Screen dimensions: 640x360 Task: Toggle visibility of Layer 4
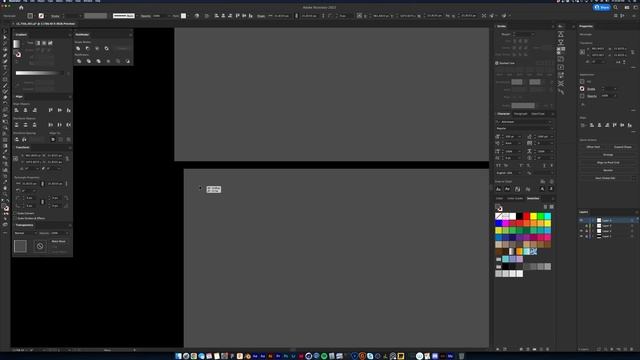(x=582, y=220)
